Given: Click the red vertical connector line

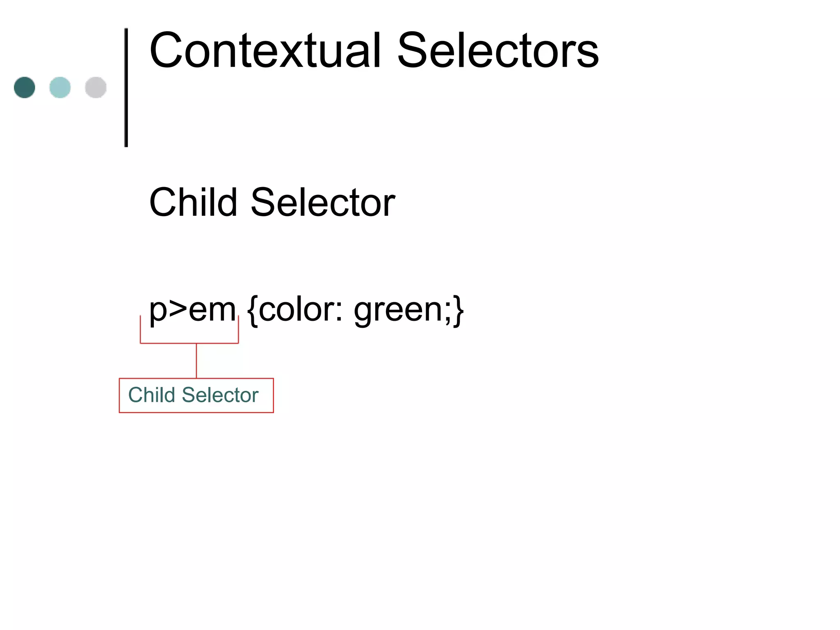Looking at the screenshot, I should pyautogui.click(x=196, y=361).
